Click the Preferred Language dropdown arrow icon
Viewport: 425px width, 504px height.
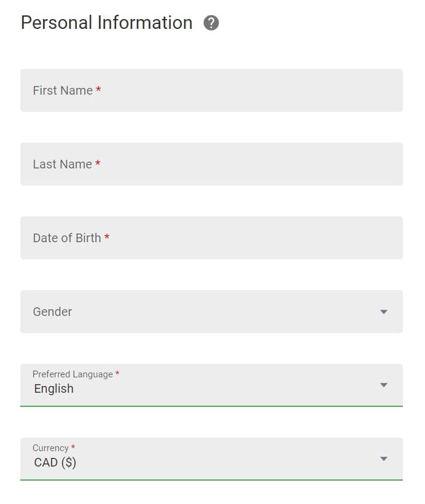pos(384,385)
